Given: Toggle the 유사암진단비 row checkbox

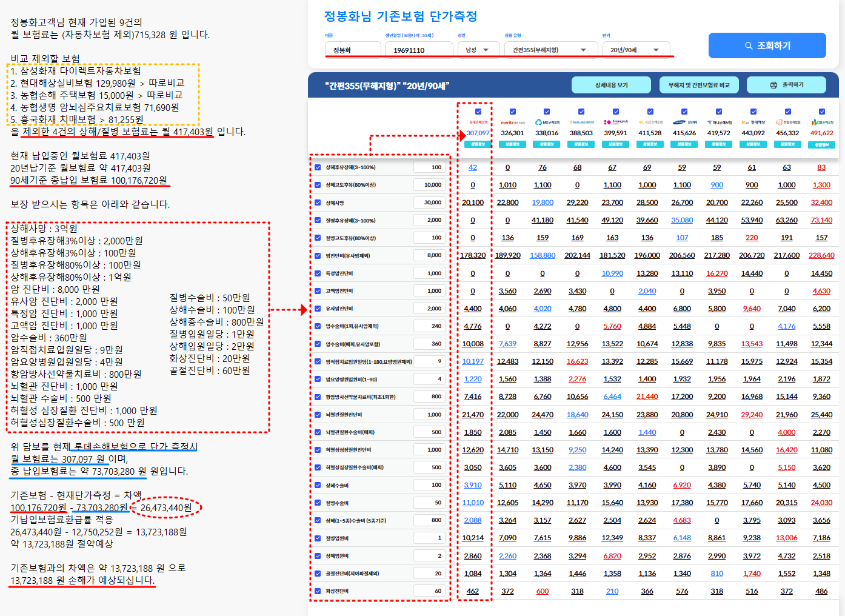Looking at the screenshot, I should click(318, 309).
